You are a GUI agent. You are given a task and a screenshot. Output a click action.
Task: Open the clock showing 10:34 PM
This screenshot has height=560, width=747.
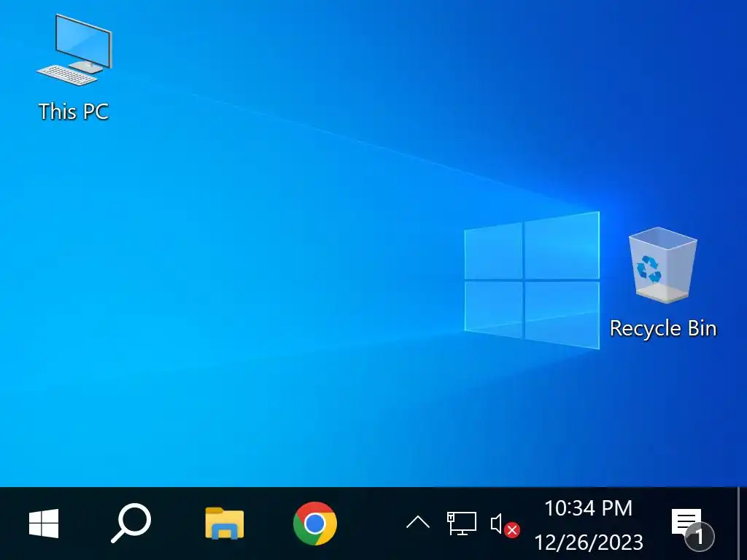[x=589, y=525]
